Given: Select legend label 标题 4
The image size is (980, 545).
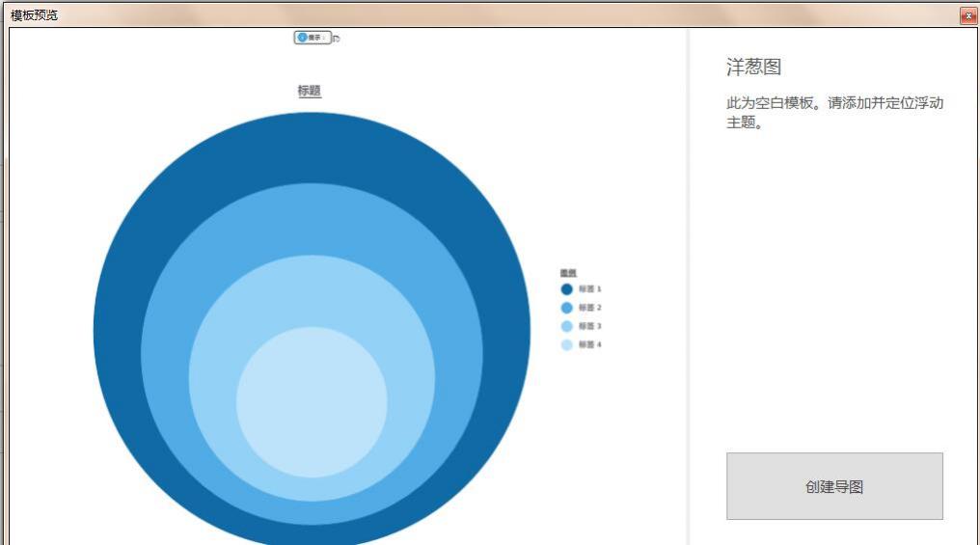Looking at the screenshot, I should coord(589,344).
